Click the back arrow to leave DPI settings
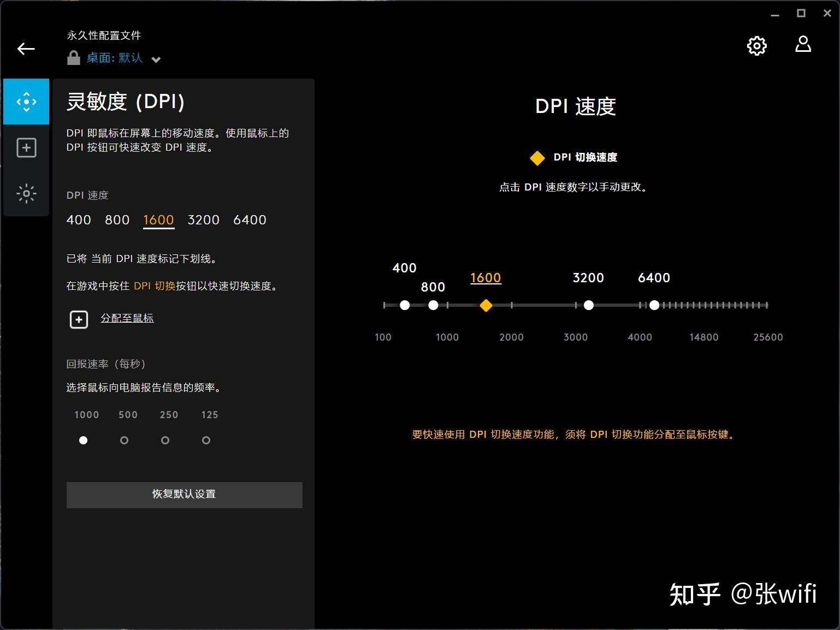The height and width of the screenshot is (630, 840). pyautogui.click(x=25, y=49)
